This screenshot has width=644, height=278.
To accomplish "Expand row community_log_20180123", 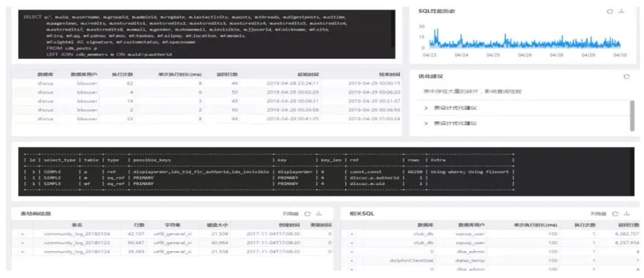I will (x=23, y=243).
